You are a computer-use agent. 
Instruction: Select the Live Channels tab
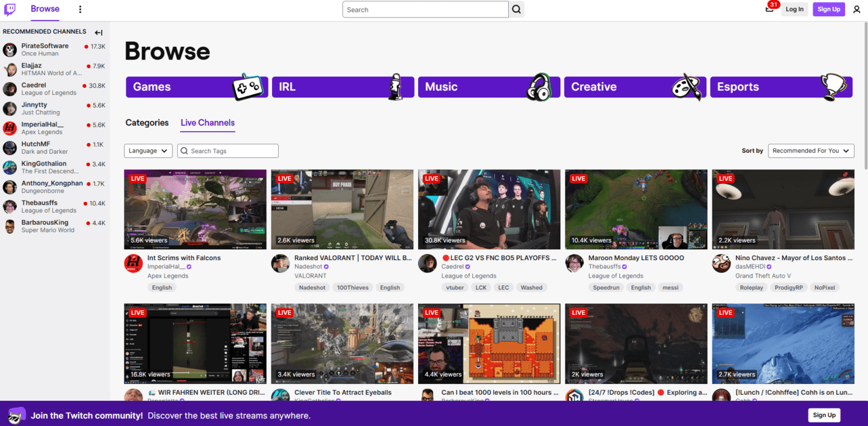coord(208,123)
